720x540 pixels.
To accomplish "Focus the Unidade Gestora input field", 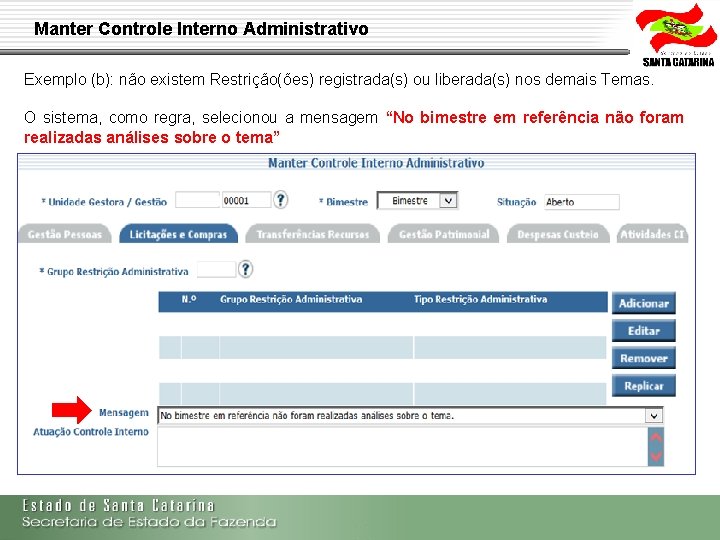I will (197, 200).
